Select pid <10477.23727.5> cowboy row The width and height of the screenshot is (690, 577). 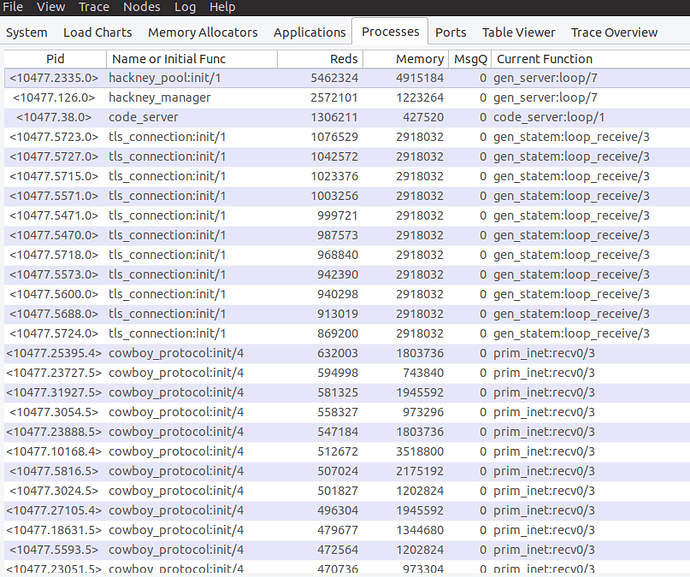pyautogui.click(x=347, y=373)
